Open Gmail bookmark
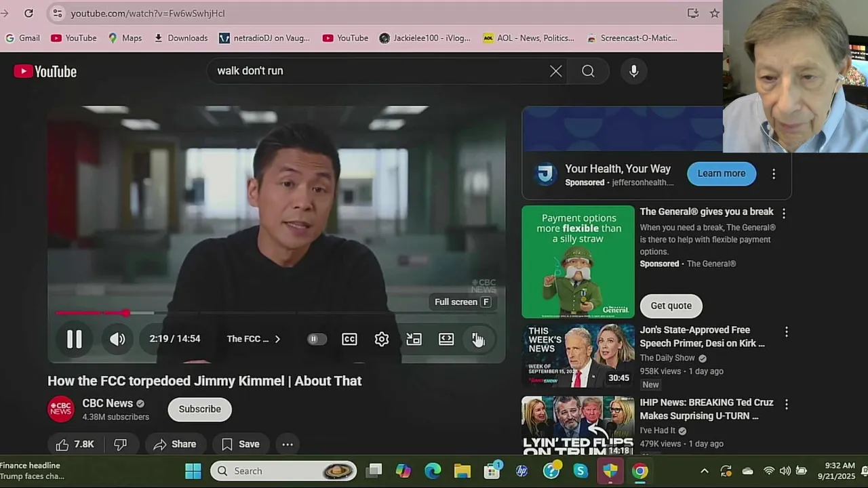 pyautogui.click(x=22, y=38)
